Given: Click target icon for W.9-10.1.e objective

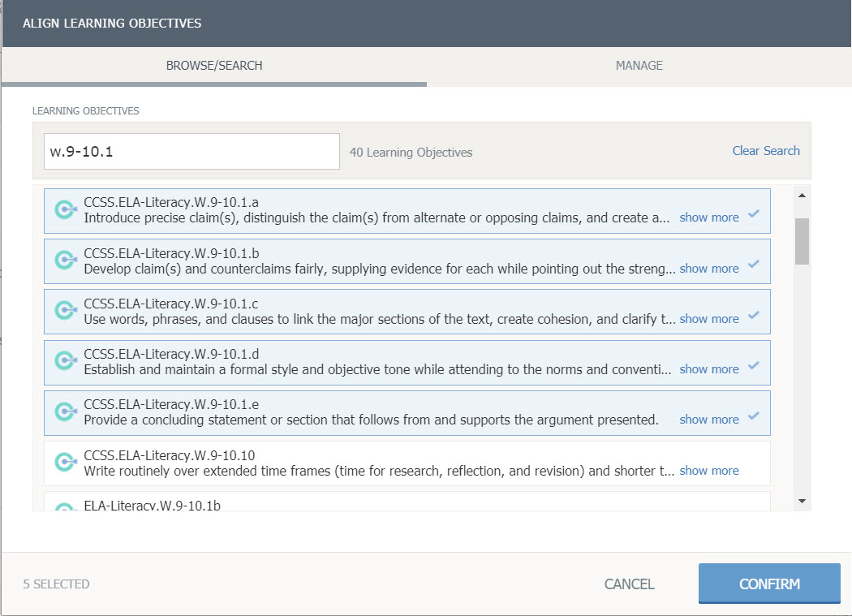Looking at the screenshot, I should pos(65,412).
